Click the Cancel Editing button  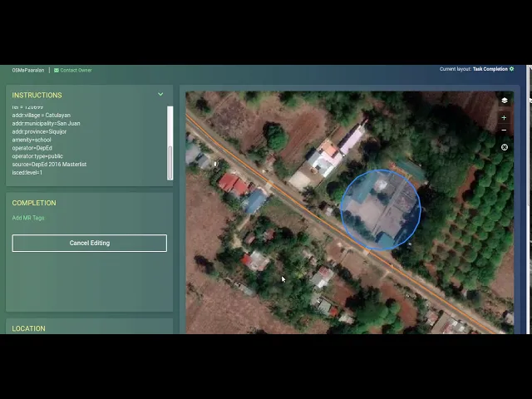pyautogui.click(x=90, y=243)
